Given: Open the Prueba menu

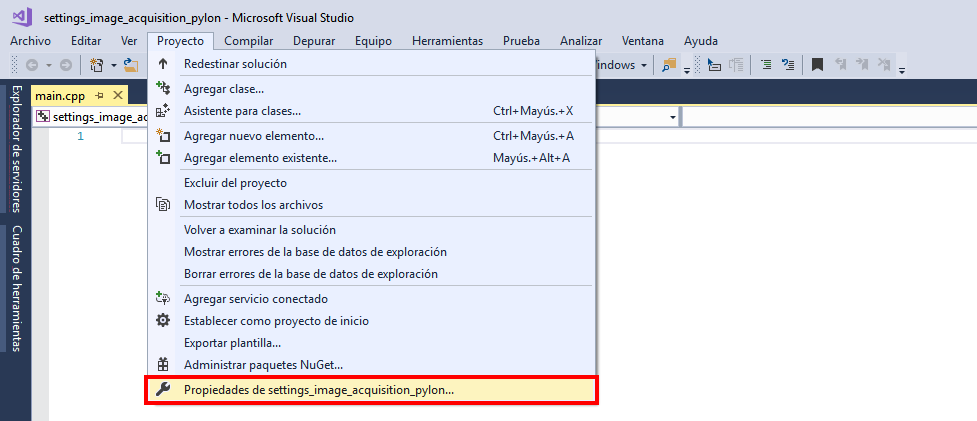Looking at the screenshot, I should [522, 41].
